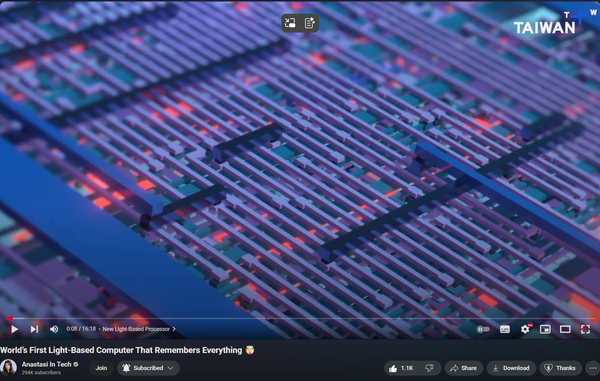The image size is (600, 381).
Task: Toggle the autoplay switch
Action: coord(483,329)
